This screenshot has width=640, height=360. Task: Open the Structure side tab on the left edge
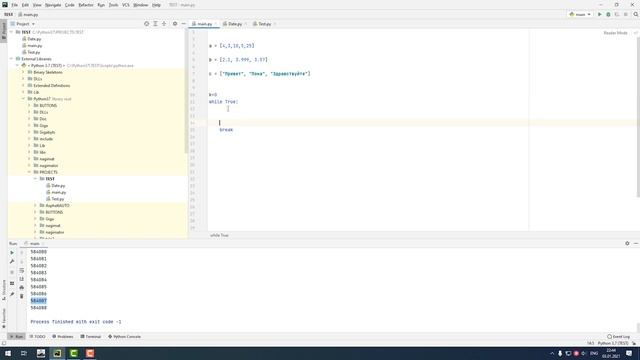(x=4, y=290)
